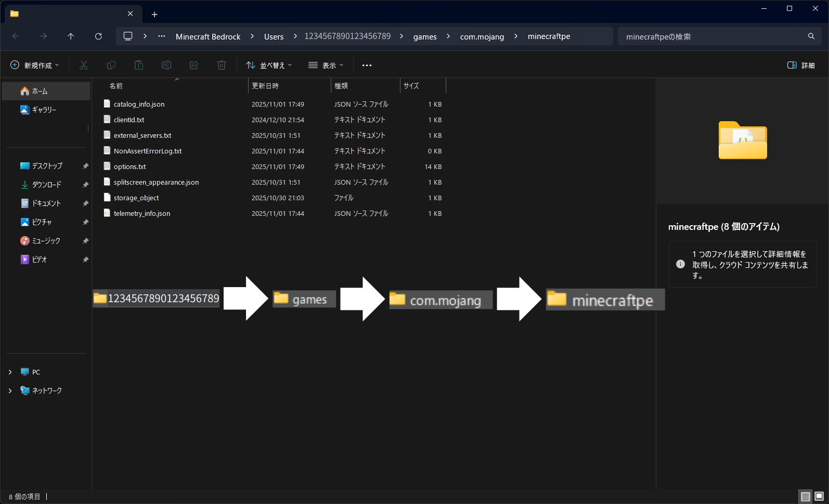Click the Cut scissors icon in toolbar
Image resolution: width=829 pixels, height=504 pixels.
(84, 65)
